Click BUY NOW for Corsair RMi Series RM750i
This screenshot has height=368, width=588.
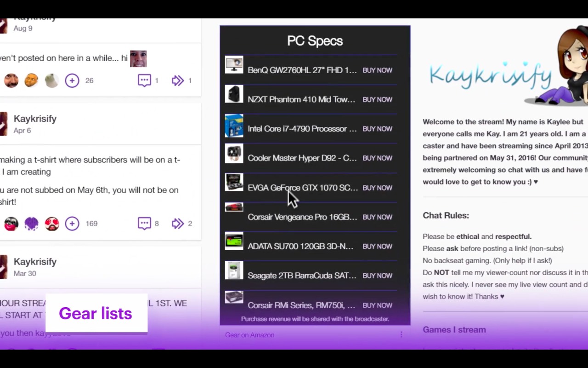point(377,305)
